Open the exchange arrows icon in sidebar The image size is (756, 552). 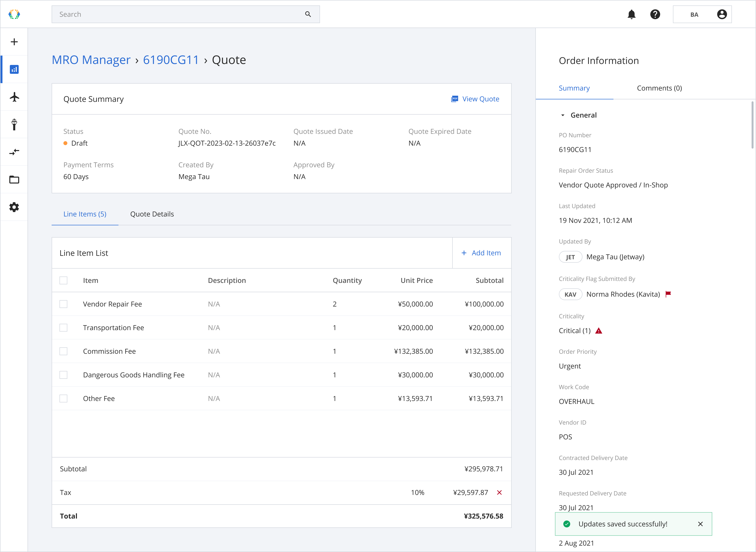pyautogui.click(x=14, y=152)
